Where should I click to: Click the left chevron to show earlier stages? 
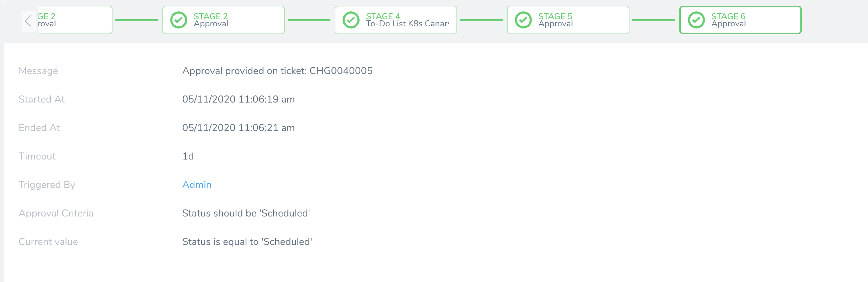click(28, 21)
